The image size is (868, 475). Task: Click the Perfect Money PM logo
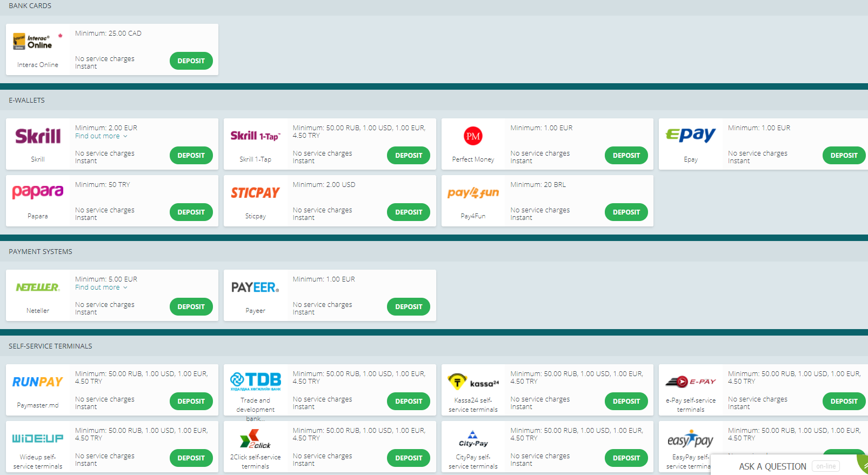473,136
